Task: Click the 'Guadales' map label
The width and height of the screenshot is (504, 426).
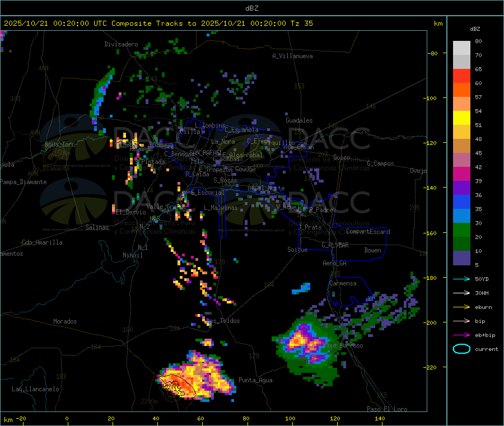Action: click(299, 120)
